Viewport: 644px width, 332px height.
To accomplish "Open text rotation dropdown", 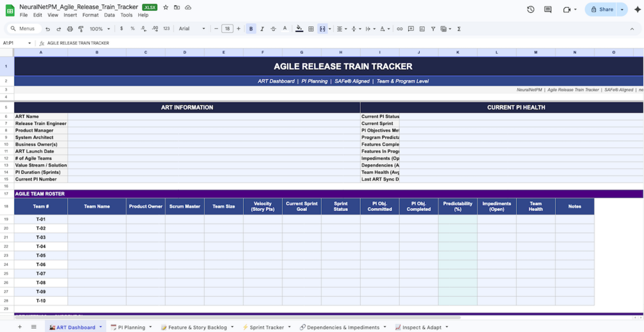I will (384, 29).
